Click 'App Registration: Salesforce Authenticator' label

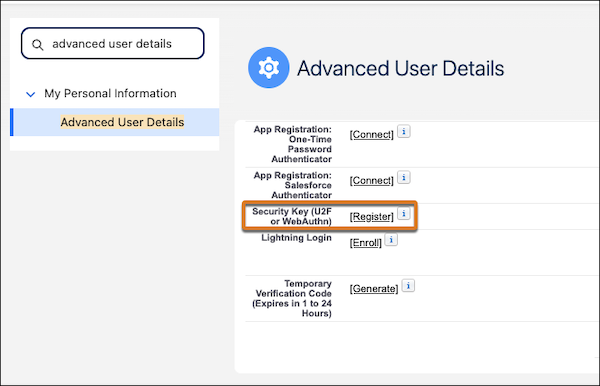click(293, 185)
